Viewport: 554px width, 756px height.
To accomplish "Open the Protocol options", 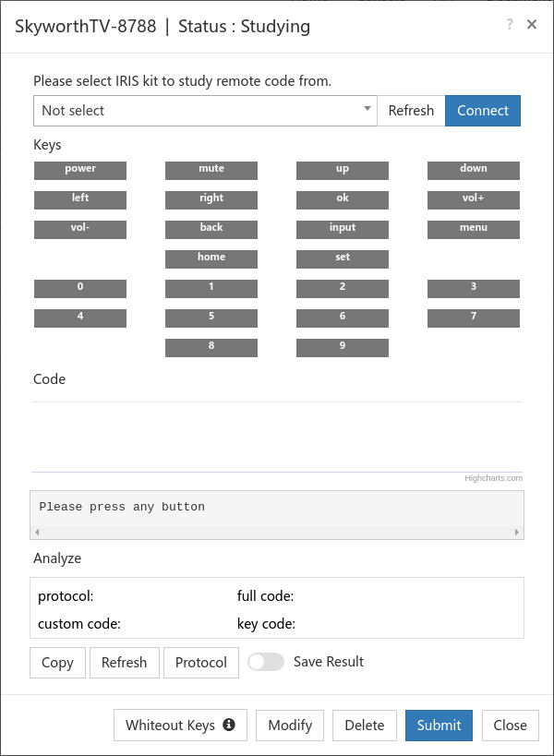I will pos(201,663).
